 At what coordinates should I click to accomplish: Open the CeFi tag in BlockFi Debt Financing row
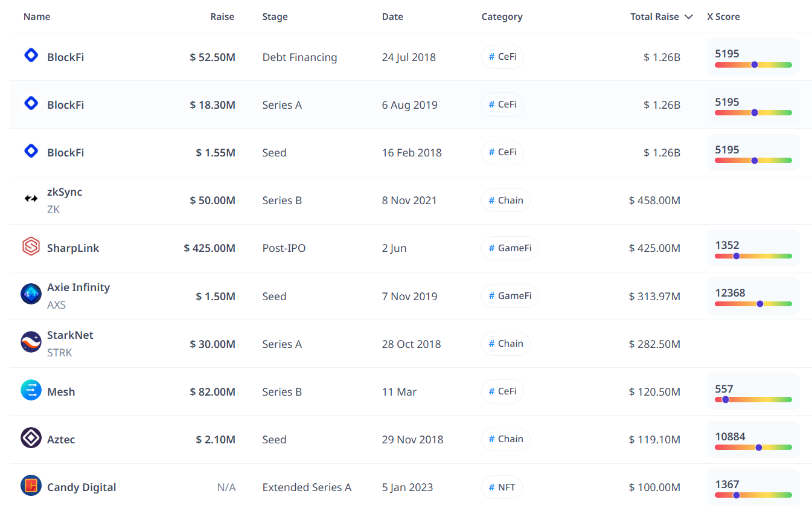pos(502,57)
